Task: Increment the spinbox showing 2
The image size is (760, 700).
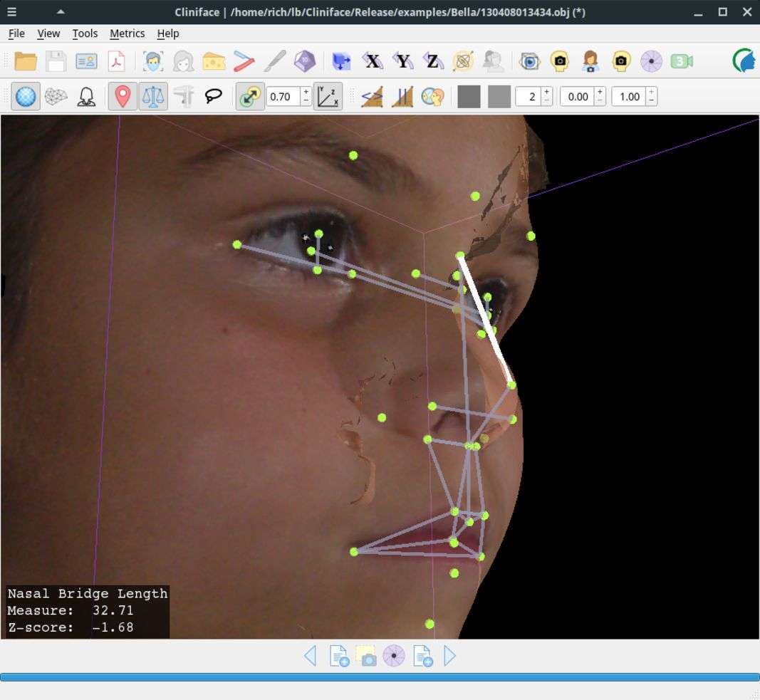Action: pos(546,92)
